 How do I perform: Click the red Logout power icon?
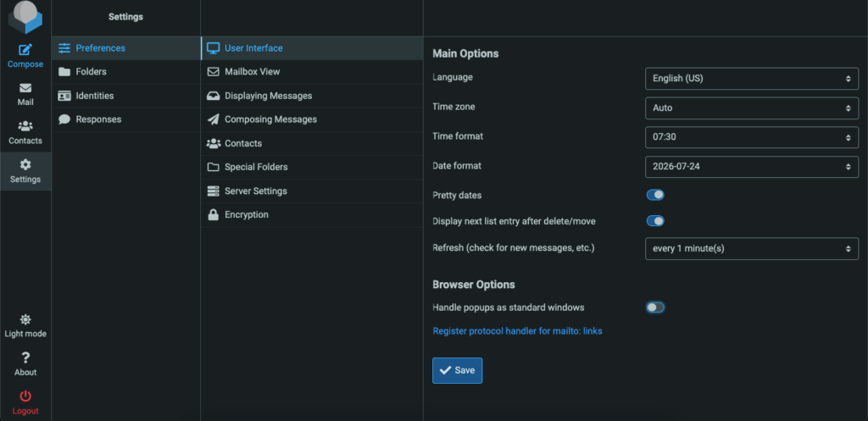[25, 396]
